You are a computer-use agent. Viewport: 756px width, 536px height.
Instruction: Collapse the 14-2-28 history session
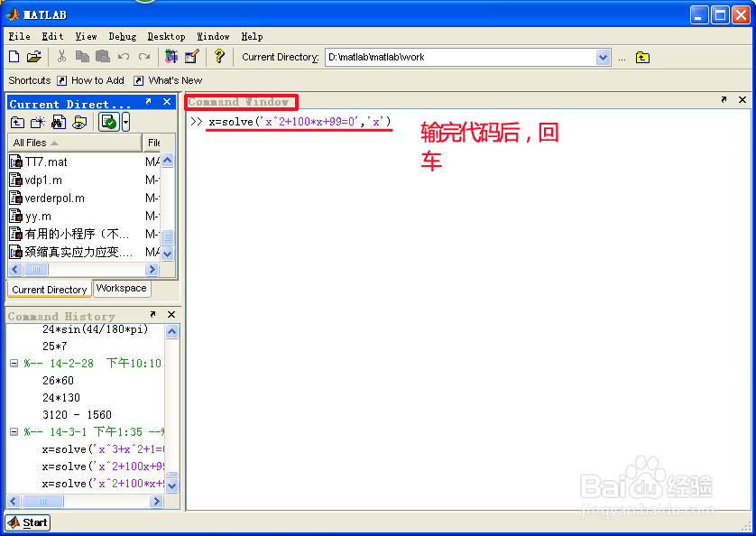pos(14,364)
